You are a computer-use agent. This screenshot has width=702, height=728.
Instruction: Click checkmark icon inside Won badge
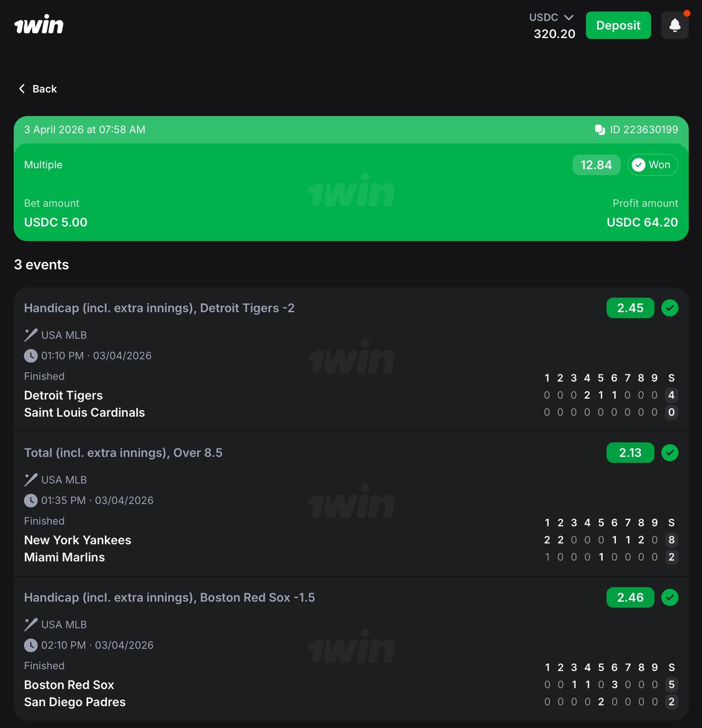point(638,165)
